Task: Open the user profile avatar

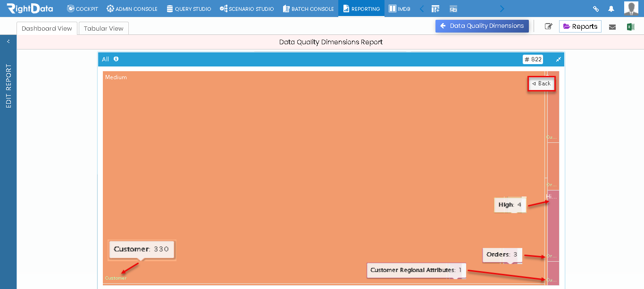Action: [x=631, y=8]
